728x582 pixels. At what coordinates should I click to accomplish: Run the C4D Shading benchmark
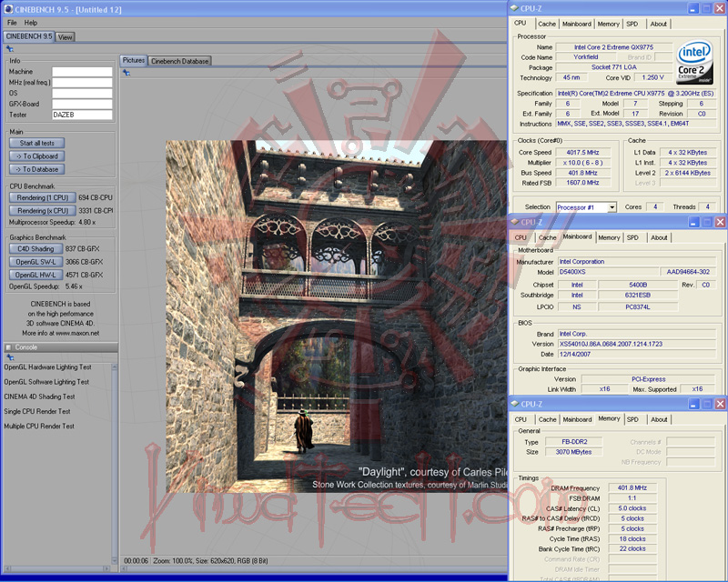(35, 249)
